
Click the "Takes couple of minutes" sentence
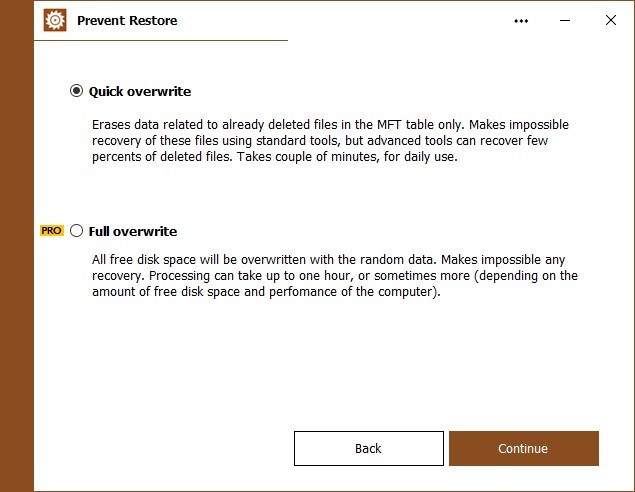click(347, 156)
